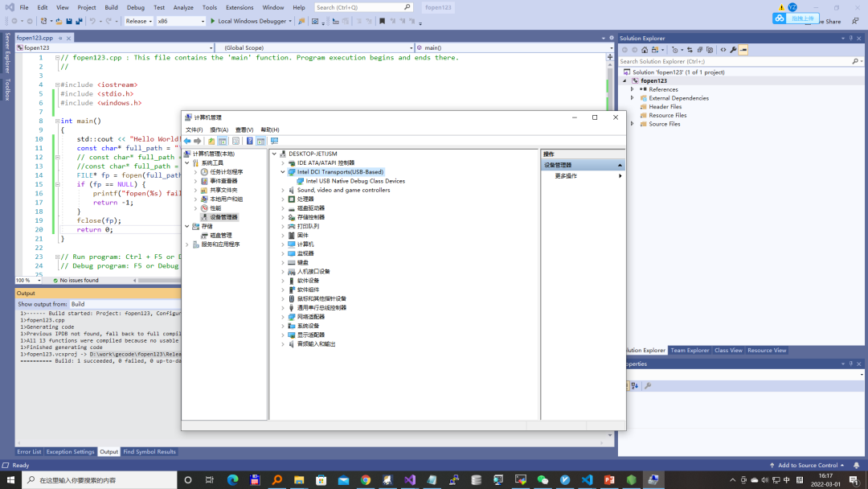Switch to Find Symbol Results tab
The width and height of the screenshot is (868, 489).
pyautogui.click(x=149, y=452)
